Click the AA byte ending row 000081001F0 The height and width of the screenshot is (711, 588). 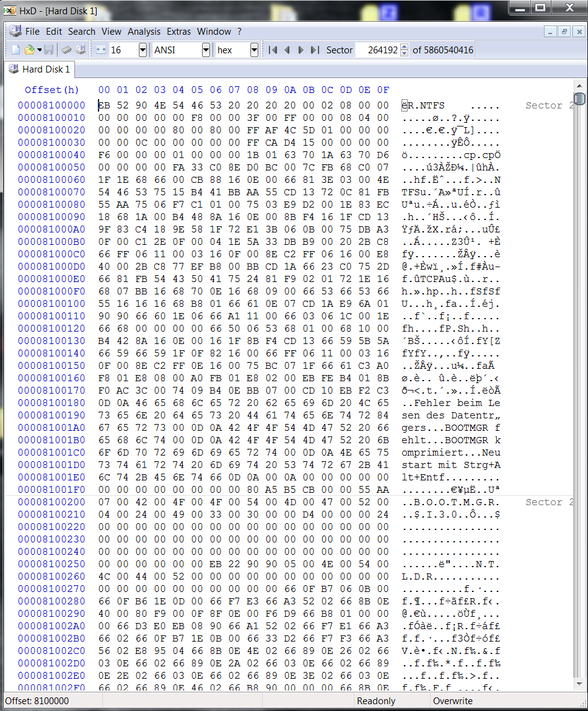383,490
